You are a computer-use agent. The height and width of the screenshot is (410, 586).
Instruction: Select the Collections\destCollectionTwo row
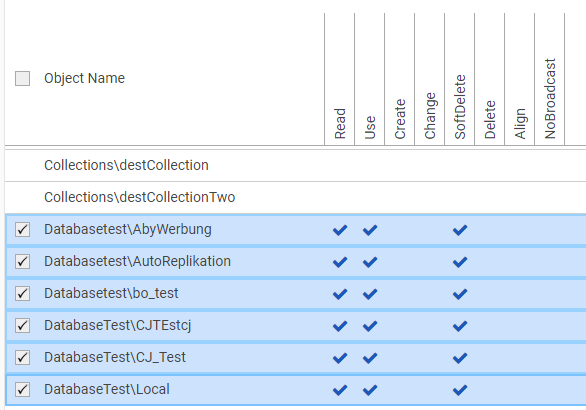[295, 197]
